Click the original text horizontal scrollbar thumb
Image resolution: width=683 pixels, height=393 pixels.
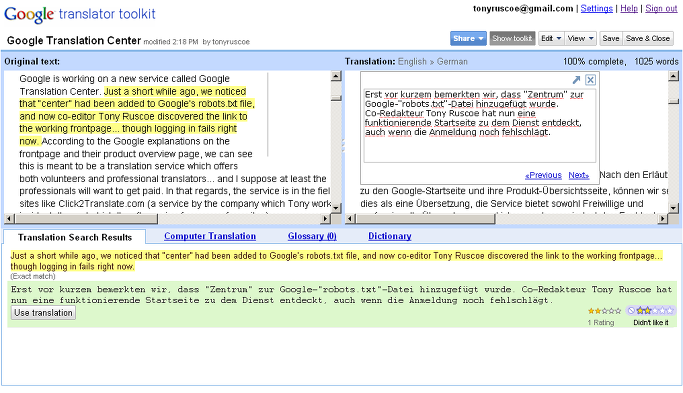[x=86, y=218]
